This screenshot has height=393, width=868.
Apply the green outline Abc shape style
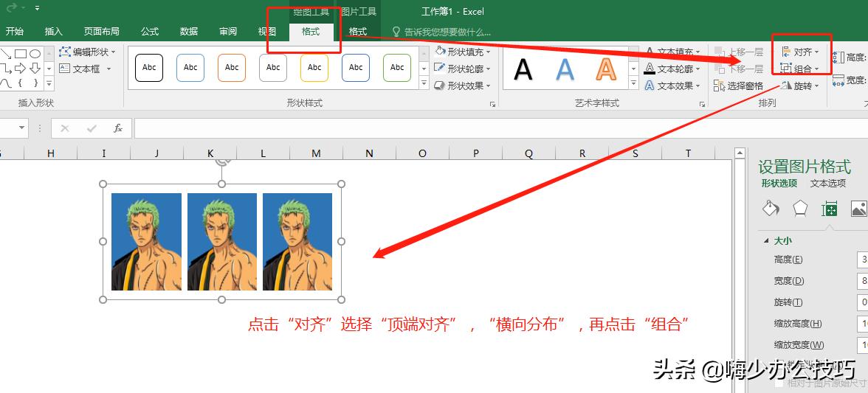pyautogui.click(x=397, y=67)
